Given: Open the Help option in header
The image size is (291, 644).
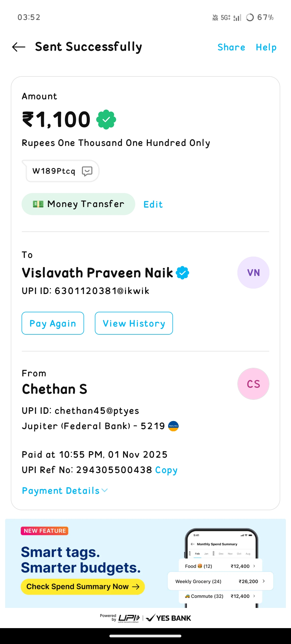Looking at the screenshot, I should (266, 47).
